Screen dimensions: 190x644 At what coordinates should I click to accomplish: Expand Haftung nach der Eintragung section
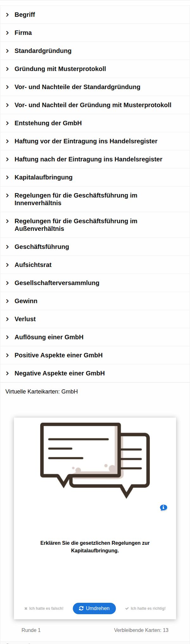tap(95, 159)
